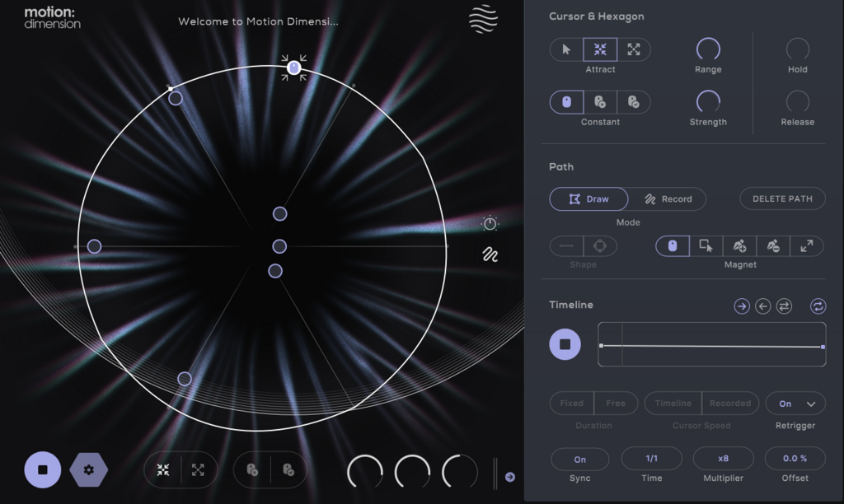Select the straight line Shape icon
This screenshot has height=504, width=844.
pos(566,245)
